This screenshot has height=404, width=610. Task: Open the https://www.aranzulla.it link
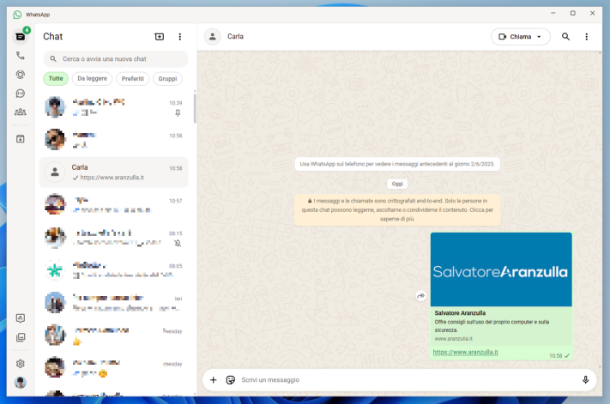pos(465,352)
